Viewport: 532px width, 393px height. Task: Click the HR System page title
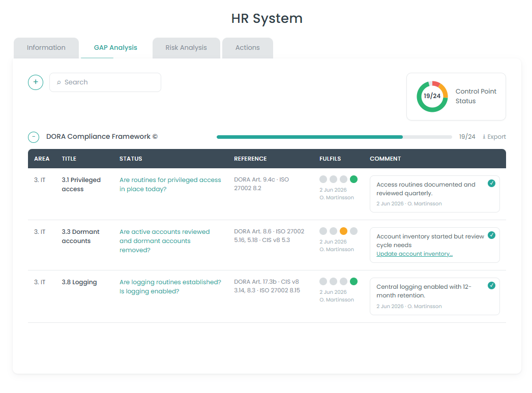267,18
